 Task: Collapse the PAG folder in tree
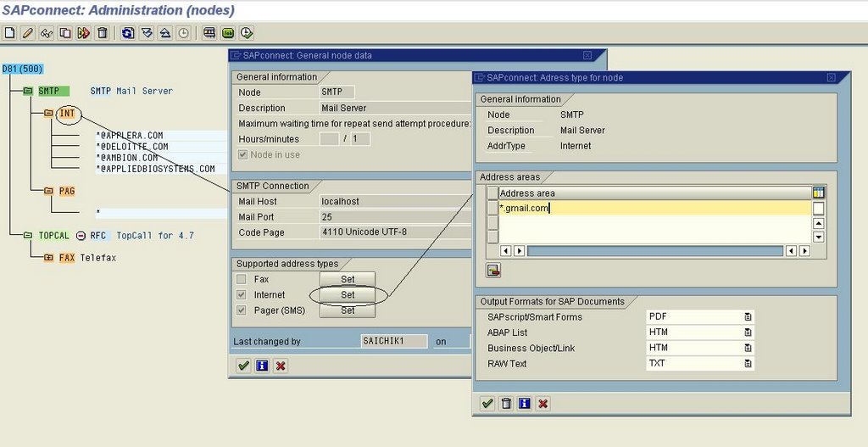[48, 191]
